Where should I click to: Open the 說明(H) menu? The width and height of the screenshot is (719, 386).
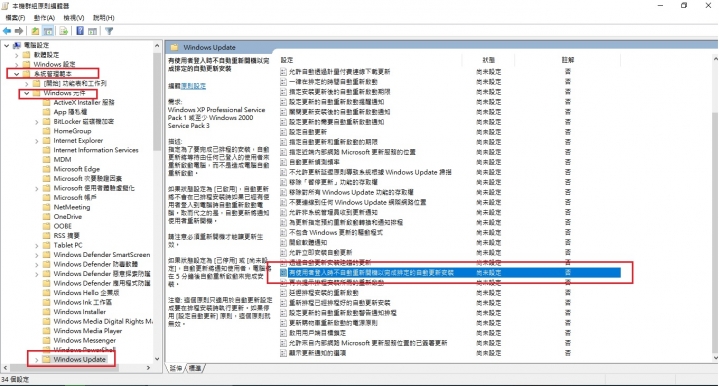point(104,18)
